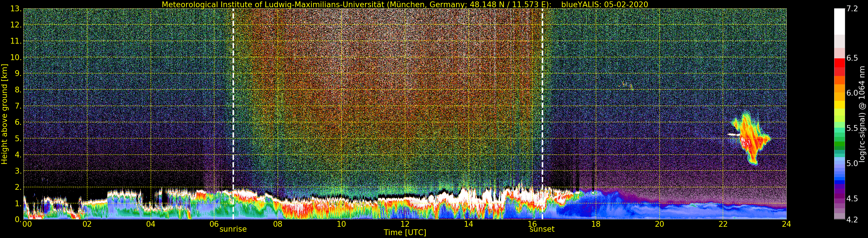Screen dimensions: 868x238
Task: Click the '14' time axis tick label
Action: [x=468, y=224]
